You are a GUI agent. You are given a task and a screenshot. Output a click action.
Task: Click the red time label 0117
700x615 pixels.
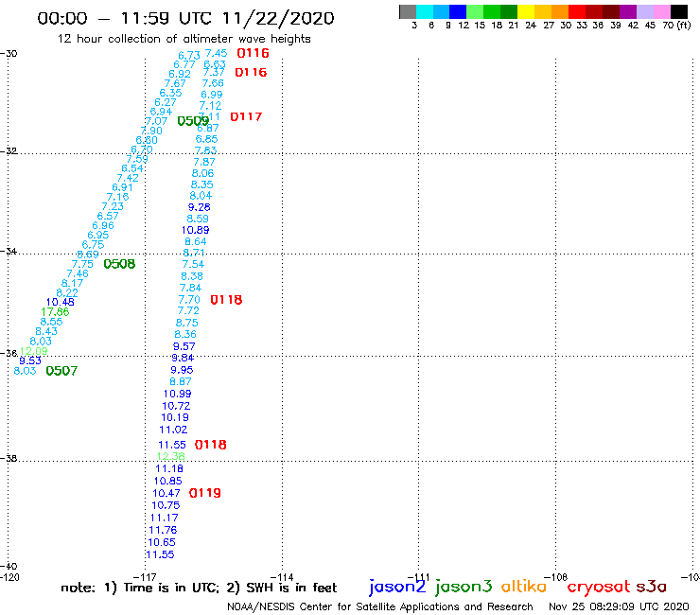point(246,117)
